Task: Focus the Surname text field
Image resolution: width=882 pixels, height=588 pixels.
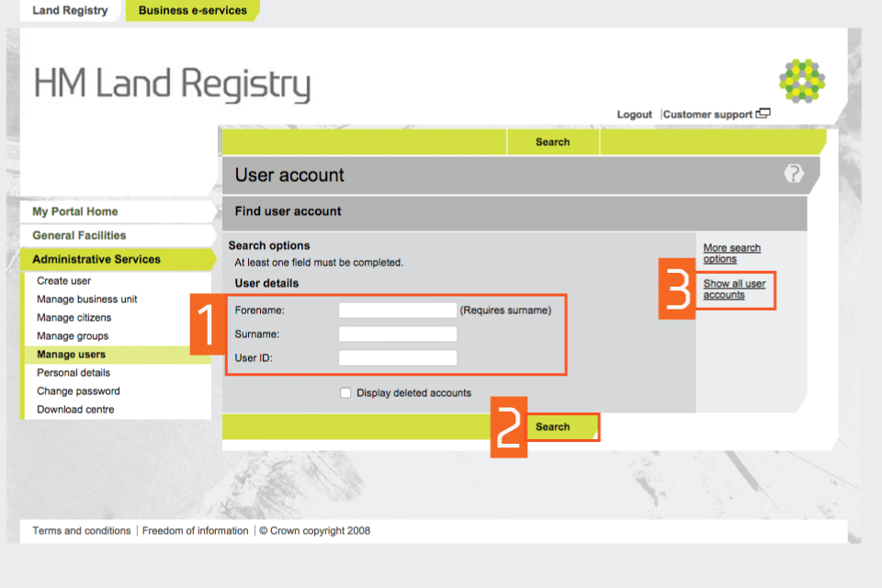Action: pos(397,334)
